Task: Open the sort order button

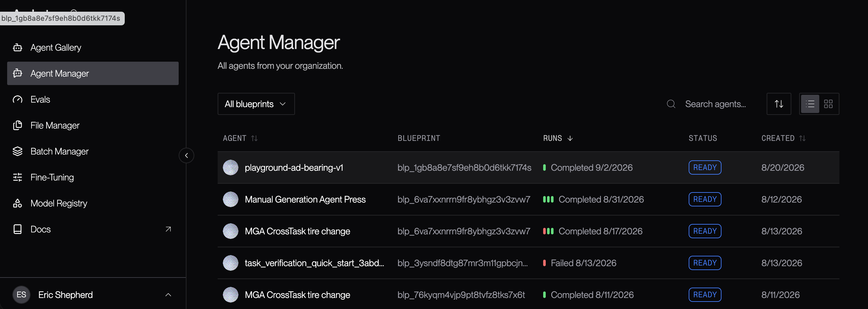Action: point(779,104)
